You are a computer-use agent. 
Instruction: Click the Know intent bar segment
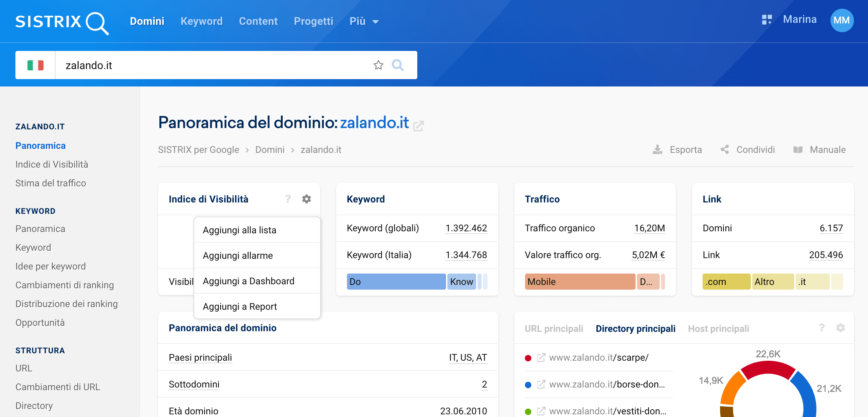coord(461,282)
